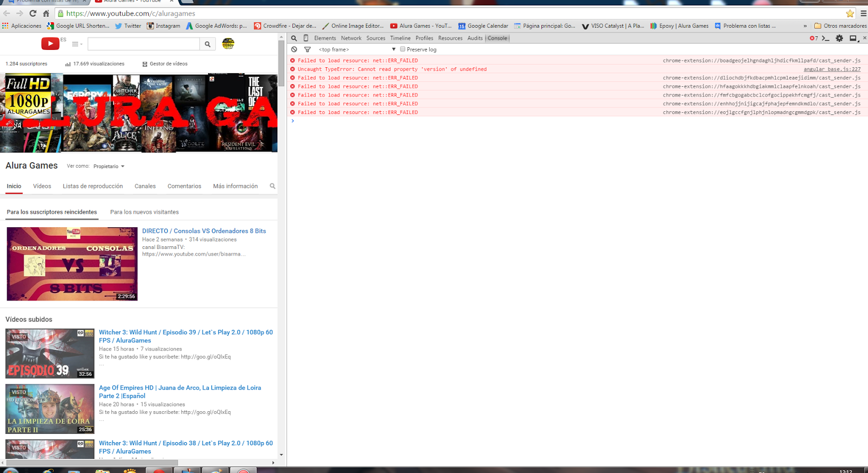Play the Consolas VS Ordenadores thumbnail
The width and height of the screenshot is (868, 473).
72,264
